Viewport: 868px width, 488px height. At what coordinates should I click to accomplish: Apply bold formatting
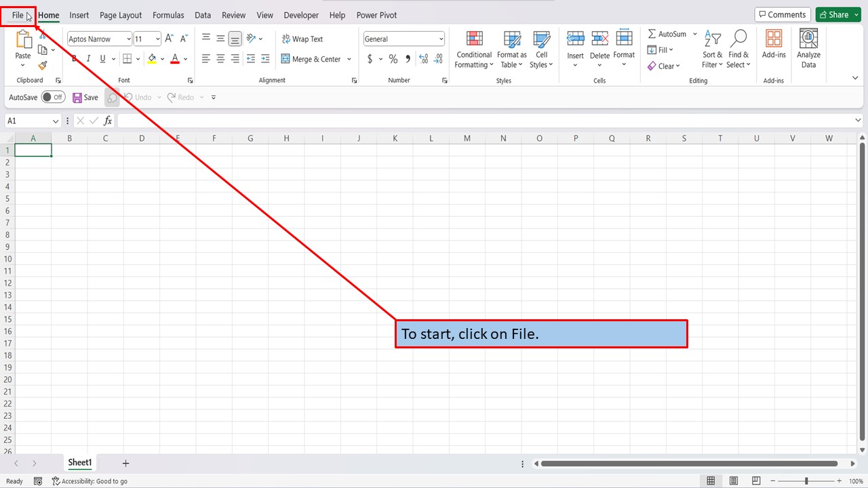point(74,58)
